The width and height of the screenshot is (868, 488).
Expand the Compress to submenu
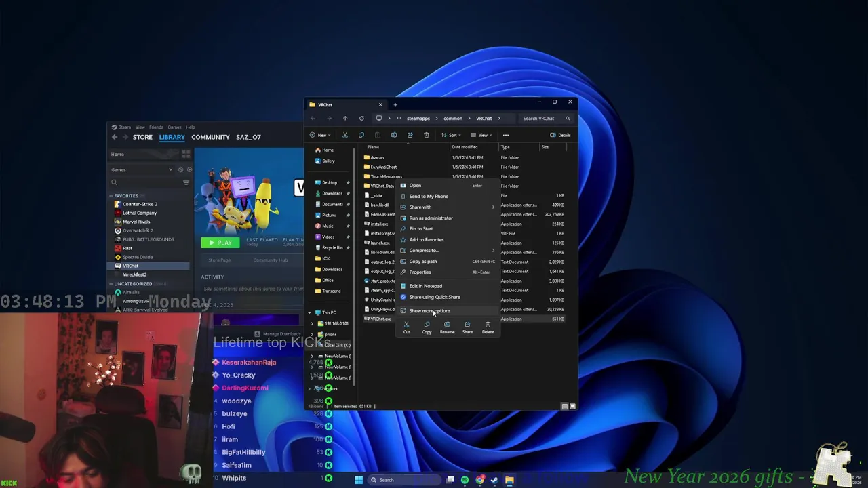pyautogui.click(x=448, y=250)
